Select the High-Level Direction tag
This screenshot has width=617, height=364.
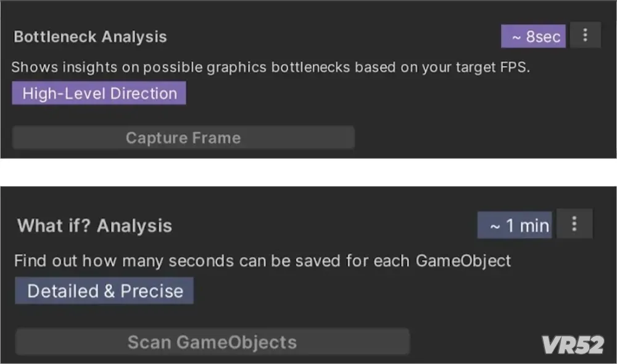[x=99, y=93]
